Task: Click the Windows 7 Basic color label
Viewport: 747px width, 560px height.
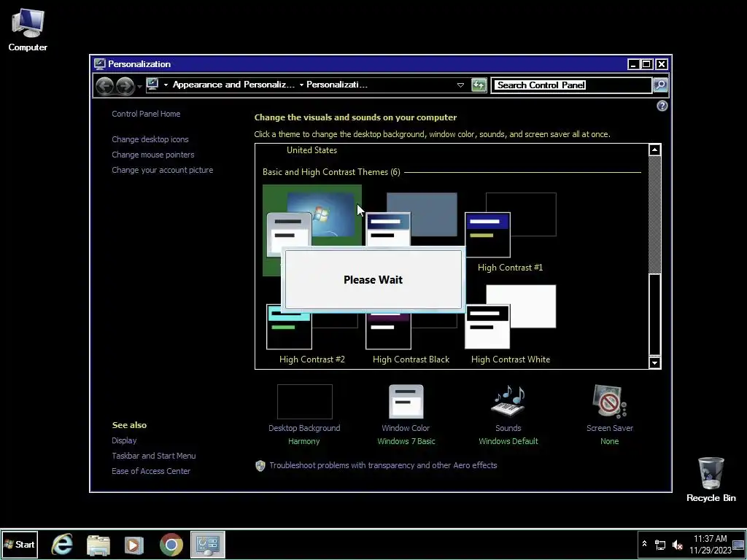Action: click(x=406, y=441)
